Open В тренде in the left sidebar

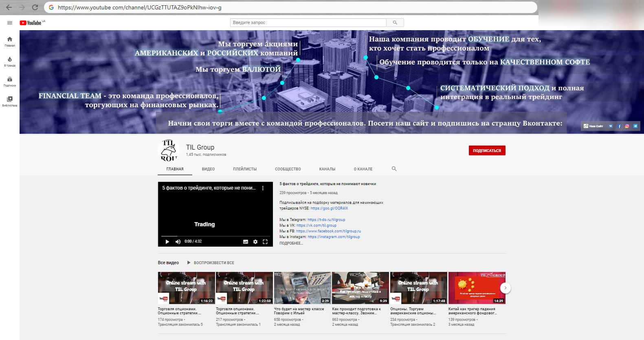pos(10,62)
